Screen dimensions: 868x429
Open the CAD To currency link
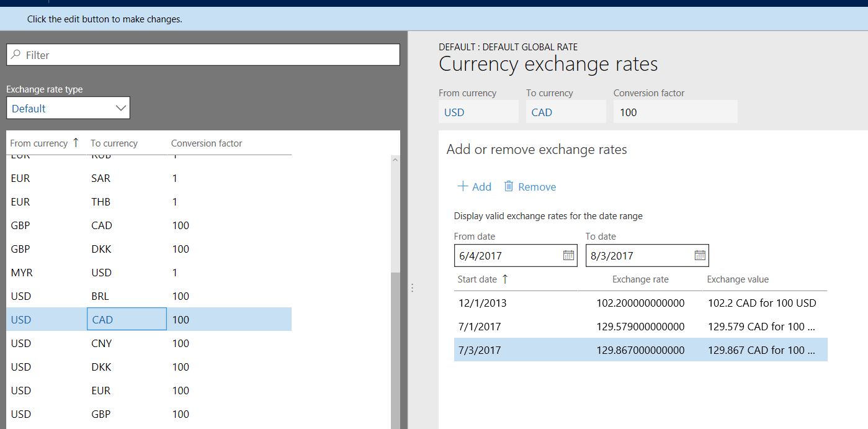542,112
